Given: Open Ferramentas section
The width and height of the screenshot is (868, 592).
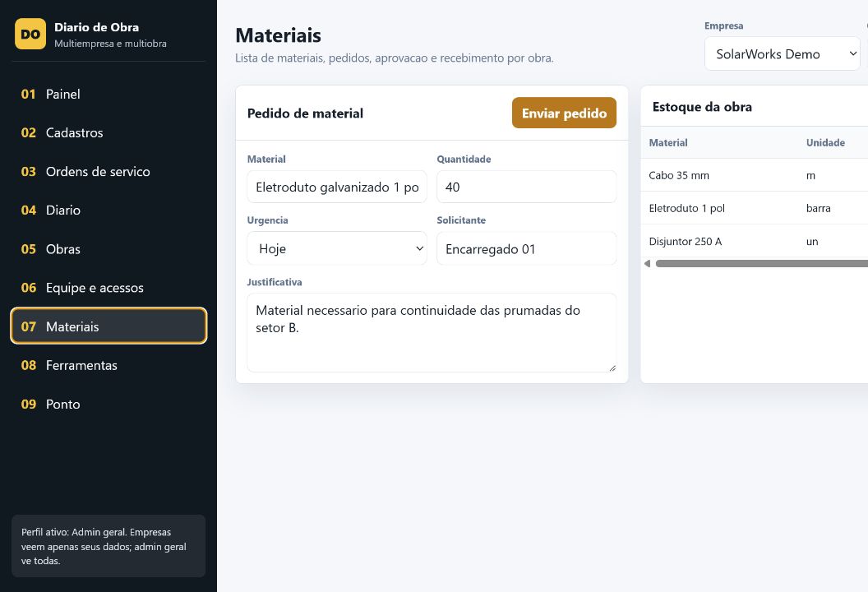Looking at the screenshot, I should coord(108,366).
